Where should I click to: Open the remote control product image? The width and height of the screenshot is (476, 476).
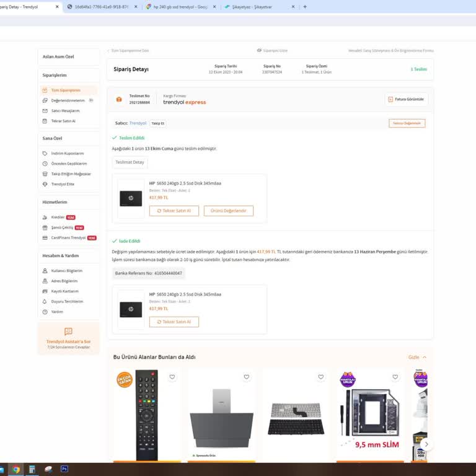tap(147, 415)
